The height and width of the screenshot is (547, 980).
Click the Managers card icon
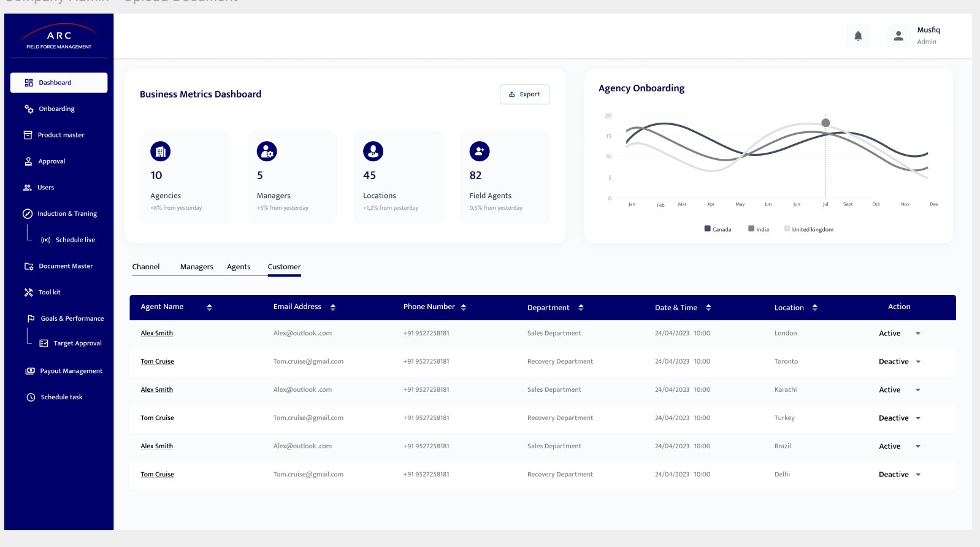click(267, 151)
